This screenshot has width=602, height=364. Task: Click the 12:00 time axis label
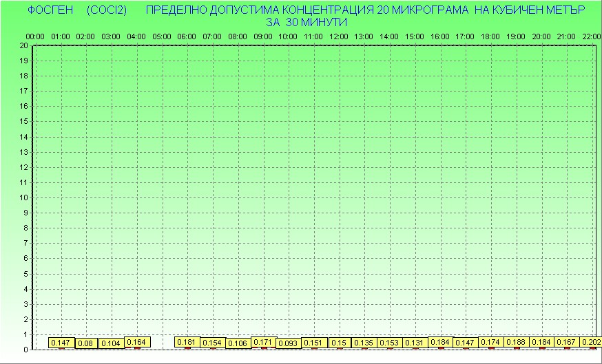339,37
